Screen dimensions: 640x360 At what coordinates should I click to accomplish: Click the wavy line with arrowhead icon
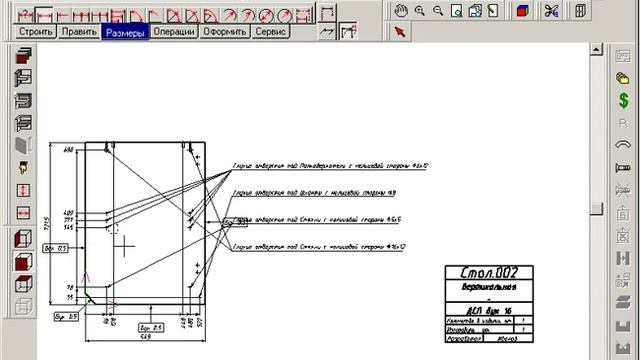tap(327, 31)
